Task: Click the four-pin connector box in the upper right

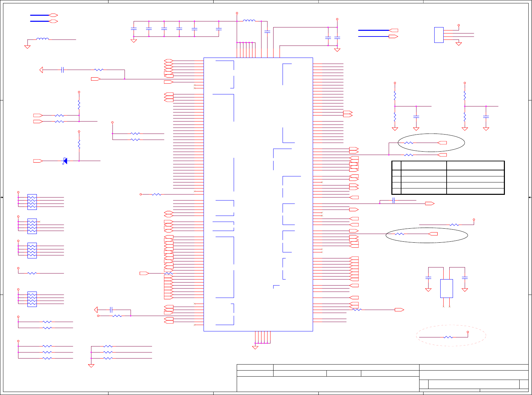Action: tap(439, 35)
